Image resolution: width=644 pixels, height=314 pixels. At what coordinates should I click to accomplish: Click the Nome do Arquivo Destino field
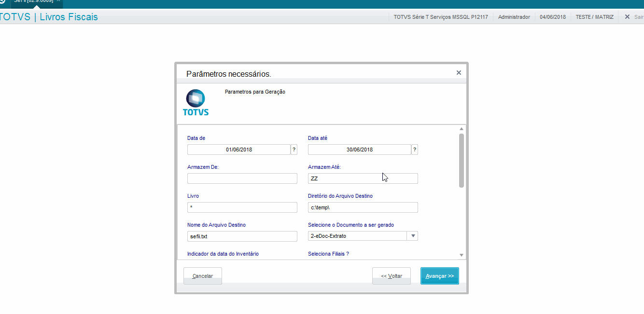[x=242, y=236]
